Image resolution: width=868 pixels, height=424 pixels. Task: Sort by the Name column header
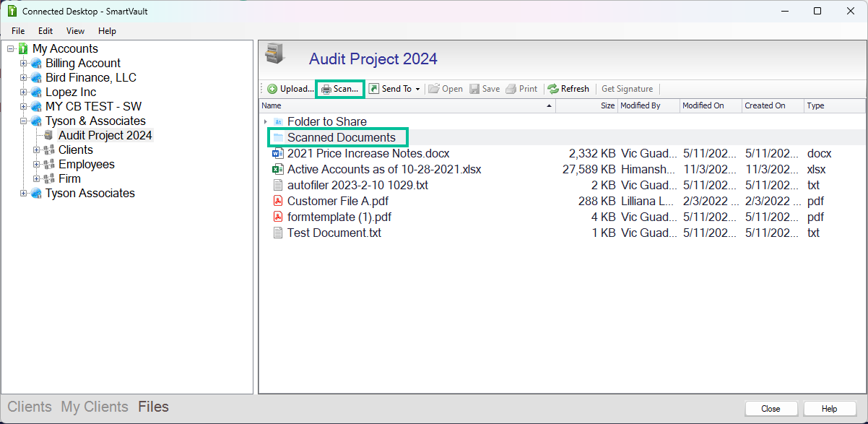[407, 105]
